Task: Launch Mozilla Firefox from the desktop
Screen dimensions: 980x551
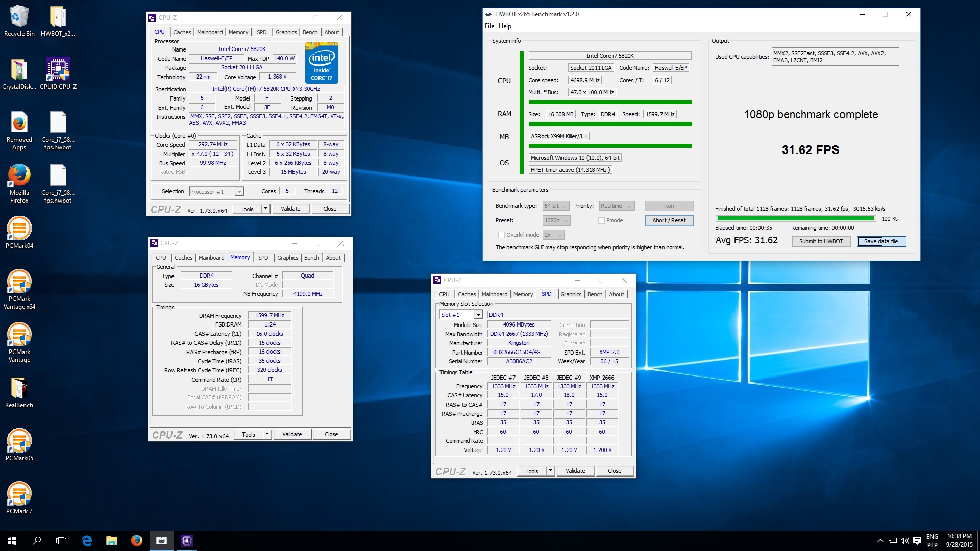Action: click(x=19, y=184)
